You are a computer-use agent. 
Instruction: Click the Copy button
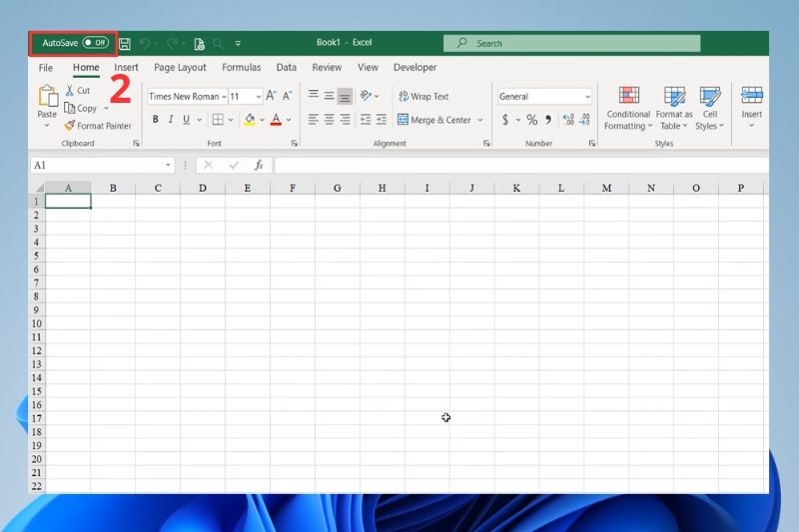pos(81,108)
